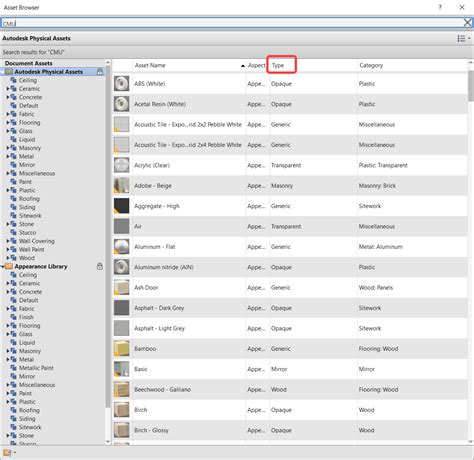Select the ABS (White) asset thumbnail

click(121, 84)
